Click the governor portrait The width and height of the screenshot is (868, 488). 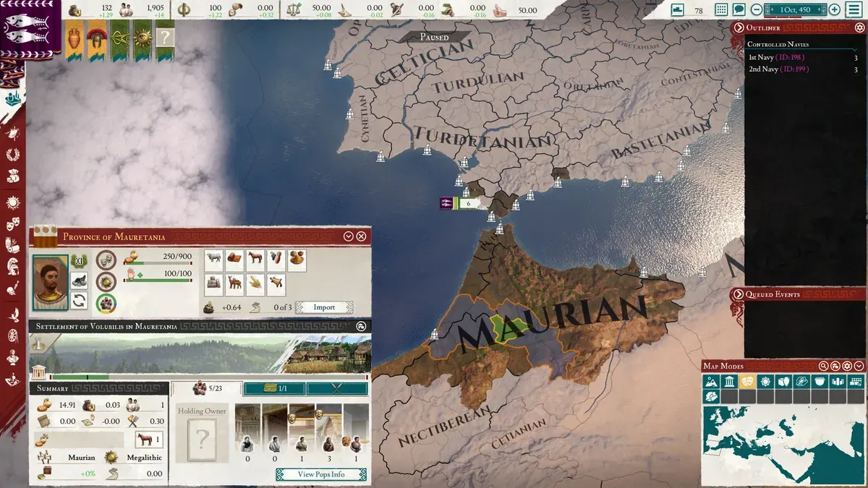click(x=51, y=283)
